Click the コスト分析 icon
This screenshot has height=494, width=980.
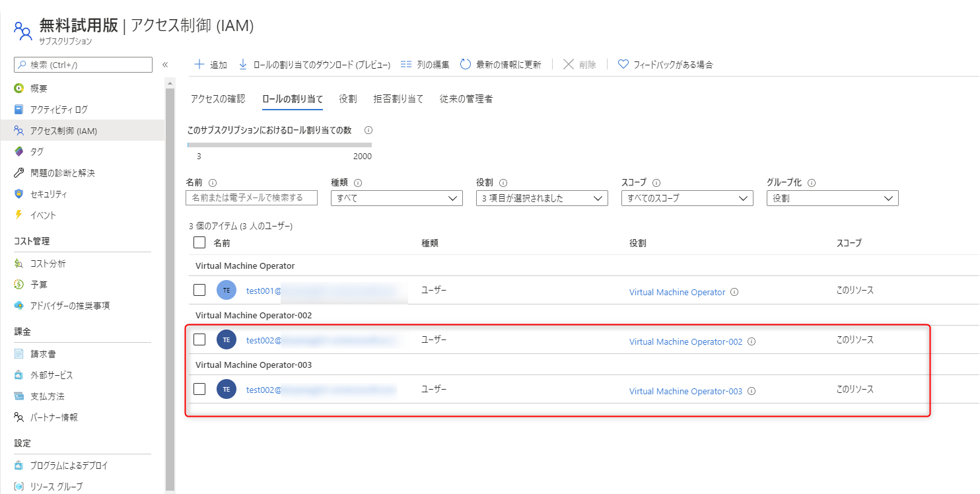pyautogui.click(x=19, y=264)
